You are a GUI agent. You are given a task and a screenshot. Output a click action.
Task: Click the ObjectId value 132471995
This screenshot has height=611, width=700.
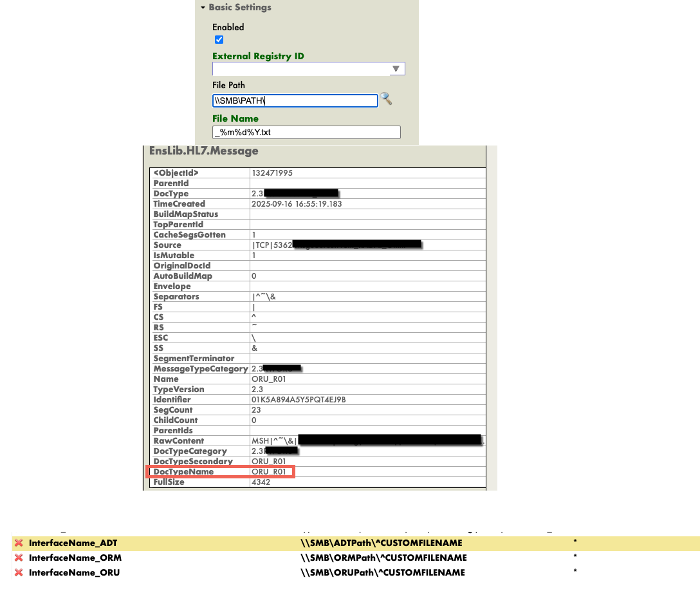273,173
